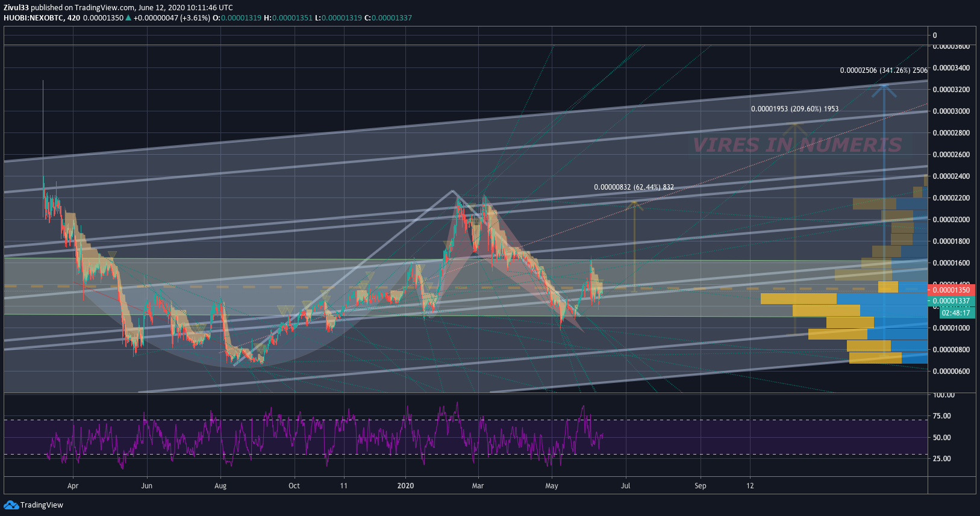
Task: Click the 0.00002000 price axis value
Action: click(x=951, y=220)
